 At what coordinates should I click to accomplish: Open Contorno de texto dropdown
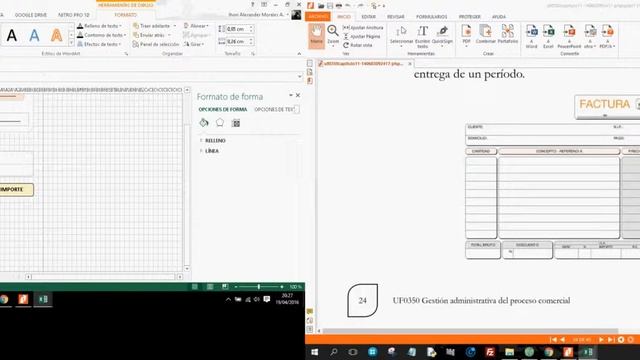[102, 35]
